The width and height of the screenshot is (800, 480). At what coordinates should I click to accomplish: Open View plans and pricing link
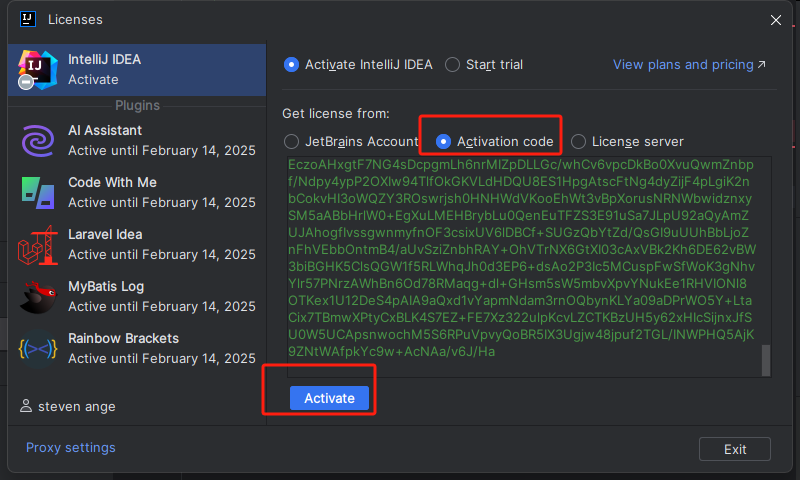(x=689, y=65)
